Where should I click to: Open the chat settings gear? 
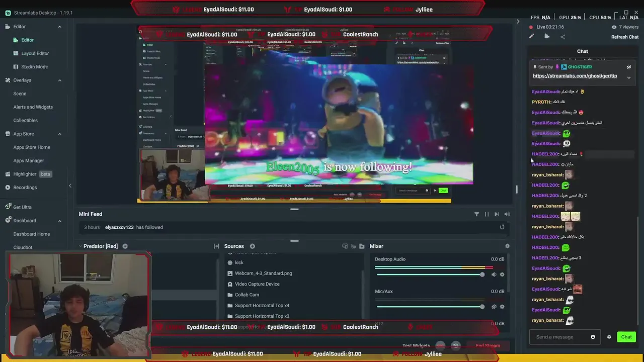click(609, 337)
